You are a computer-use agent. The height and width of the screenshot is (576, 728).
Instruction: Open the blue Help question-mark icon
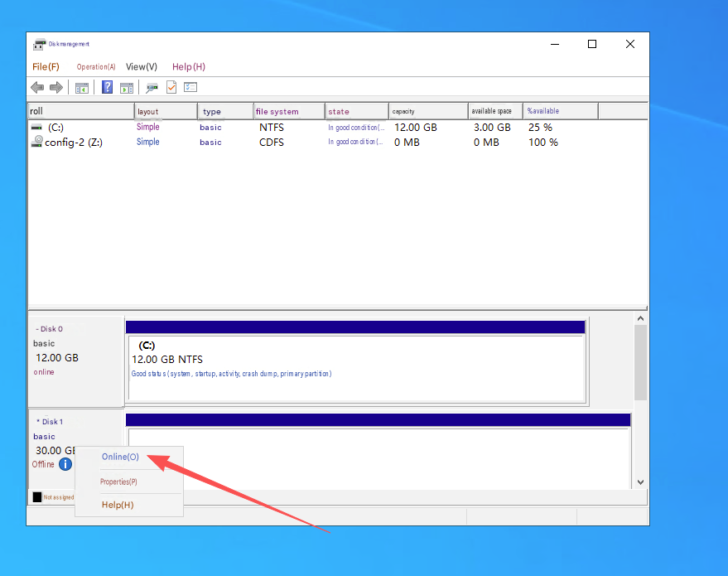107,87
